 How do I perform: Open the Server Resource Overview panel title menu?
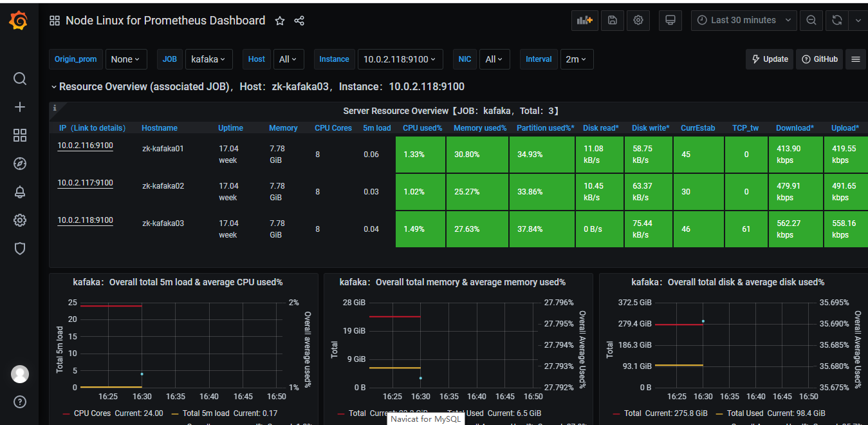pyautogui.click(x=451, y=111)
